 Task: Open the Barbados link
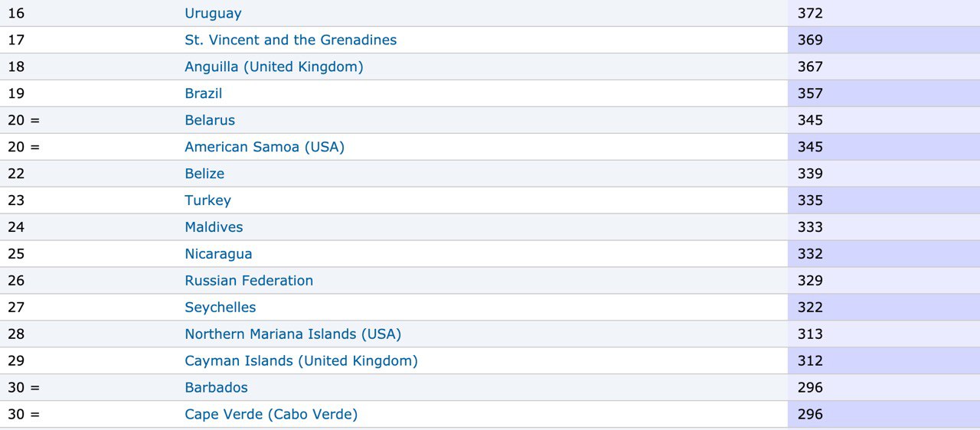[x=216, y=388]
